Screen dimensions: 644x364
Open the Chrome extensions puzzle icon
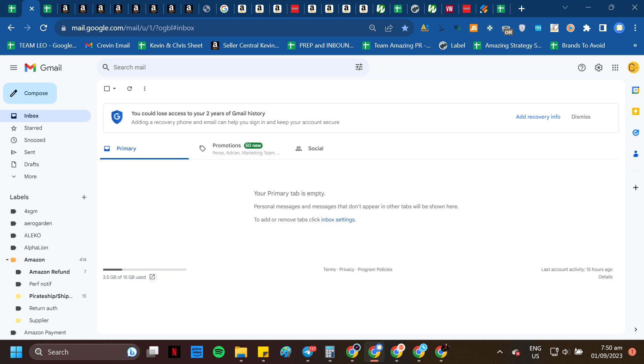pos(586,28)
